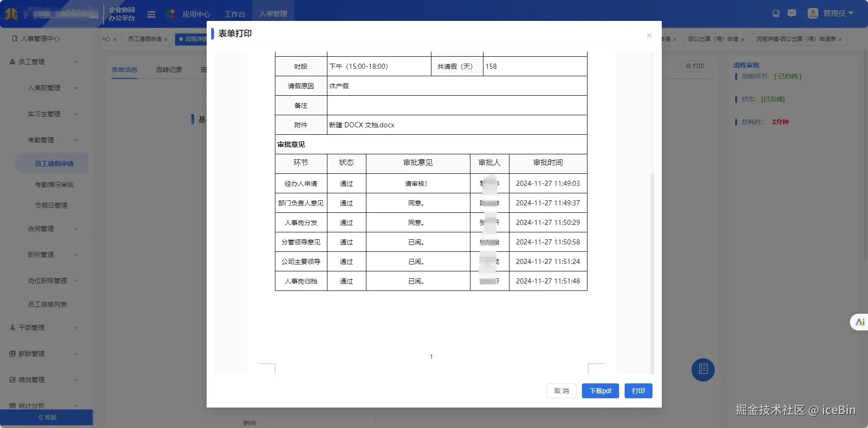This screenshot has width=868, height=428.
Task: Open the 工作台 menu item
Action: [x=235, y=14]
